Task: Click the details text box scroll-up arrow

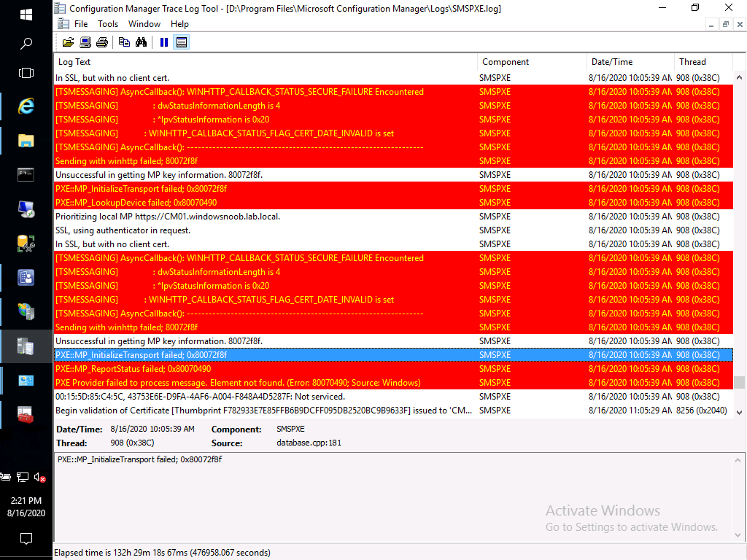Action: (738, 460)
